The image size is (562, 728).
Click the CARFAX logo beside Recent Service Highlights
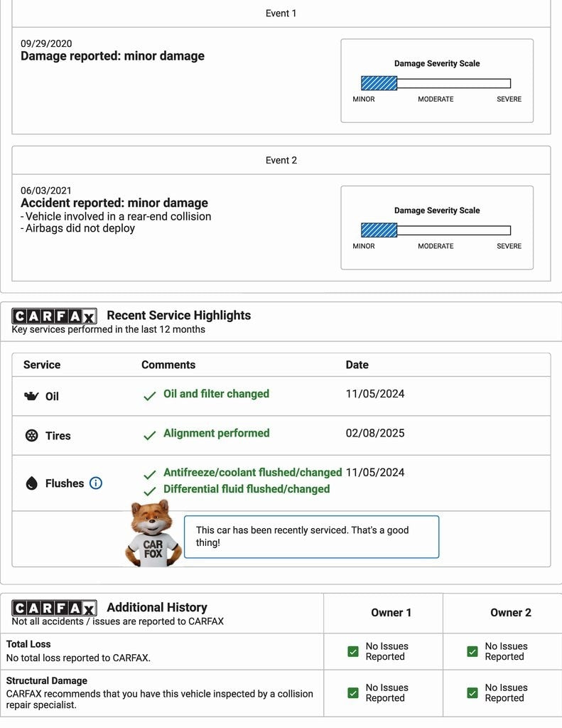tap(54, 316)
